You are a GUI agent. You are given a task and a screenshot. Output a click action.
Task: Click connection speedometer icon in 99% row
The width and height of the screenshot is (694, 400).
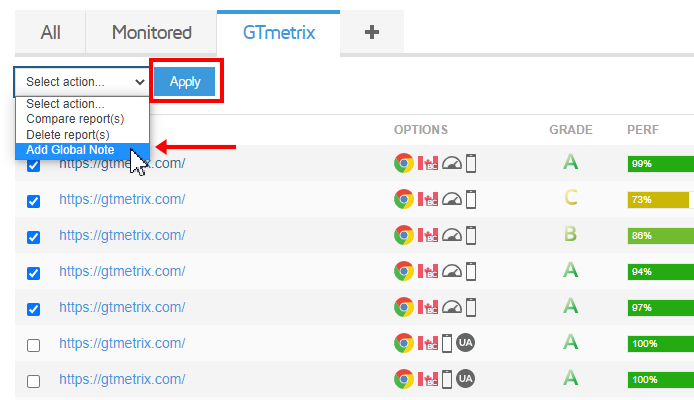pyautogui.click(x=452, y=163)
